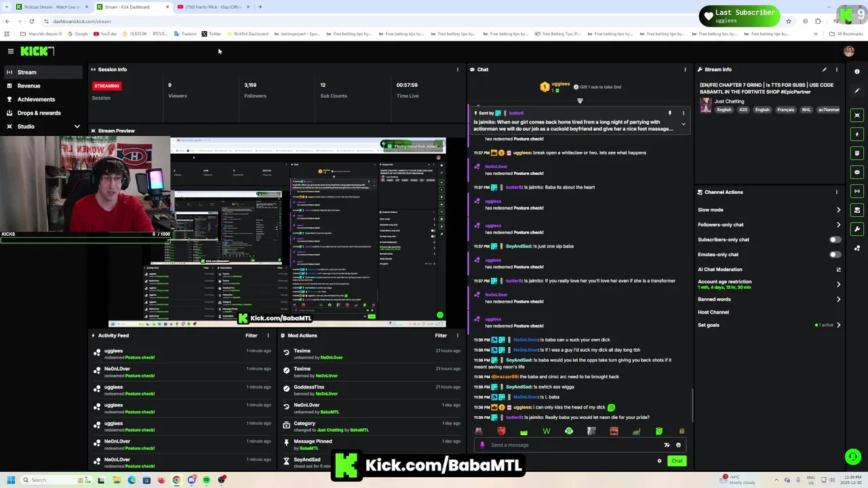Open a new browser tab
This screenshot has height=488, width=868.
pyautogui.click(x=260, y=7)
